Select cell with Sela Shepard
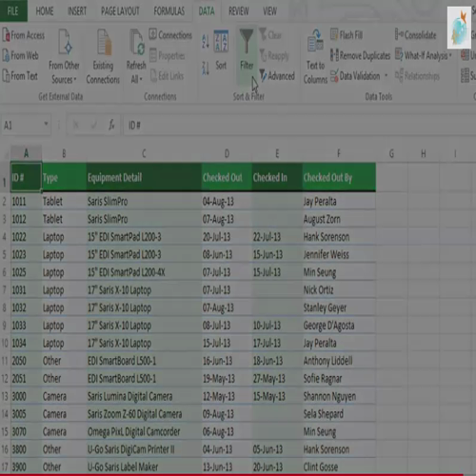 point(339,414)
